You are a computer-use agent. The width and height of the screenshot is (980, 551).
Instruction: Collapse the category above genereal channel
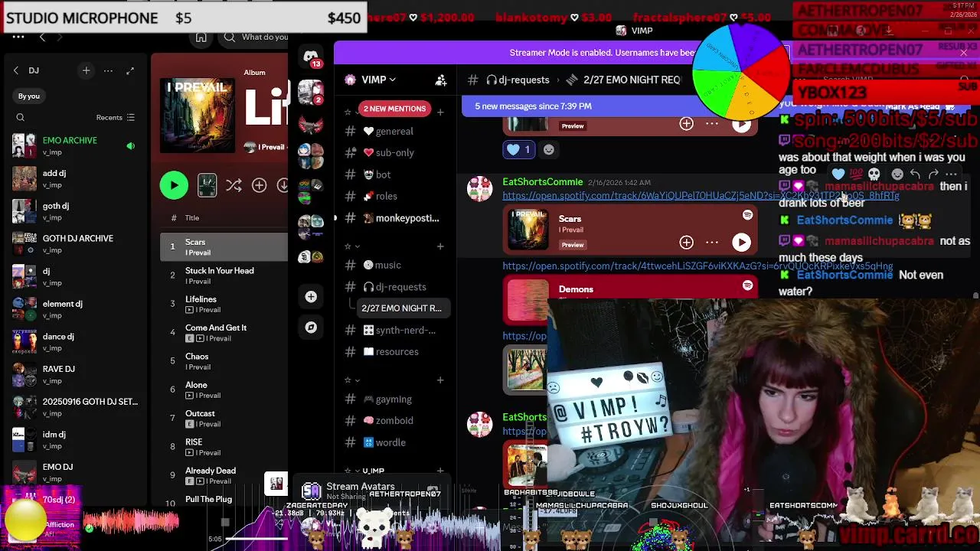click(351, 112)
